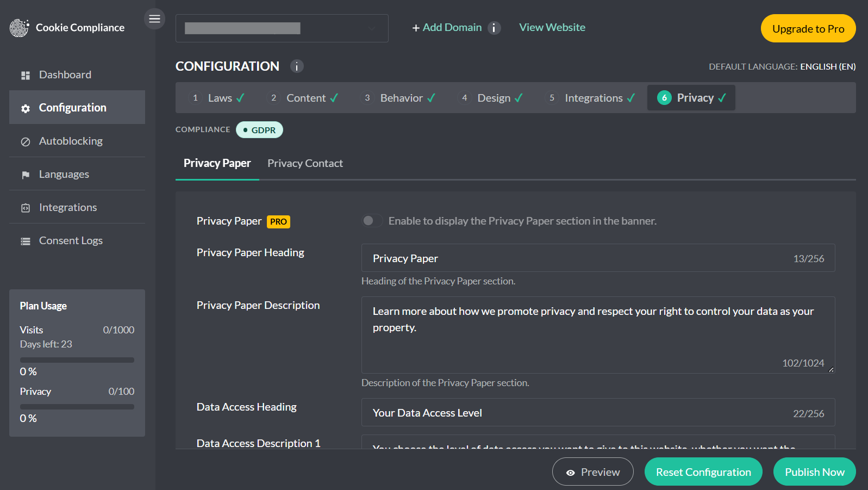Image resolution: width=868 pixels, height=490 pixels.
Task: Click the hamburger menu icon to collapse sidebar
Action: click(x=154, y=19)
